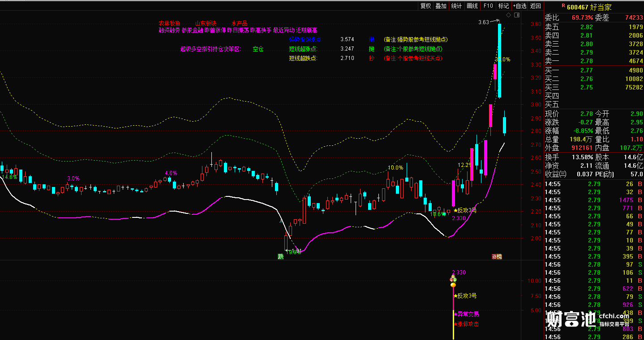Select the 卖五 row at 2.82
This screenshot has width=644, height=340.
tap(593, 27)
